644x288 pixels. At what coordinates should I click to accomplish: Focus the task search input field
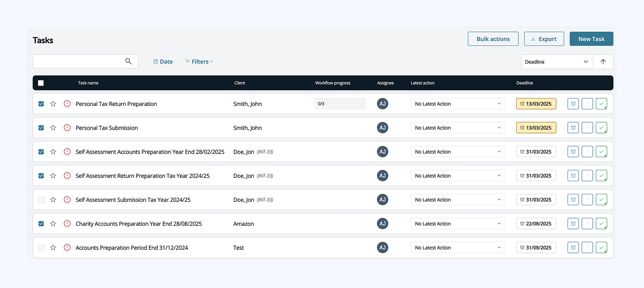(85, 61)
